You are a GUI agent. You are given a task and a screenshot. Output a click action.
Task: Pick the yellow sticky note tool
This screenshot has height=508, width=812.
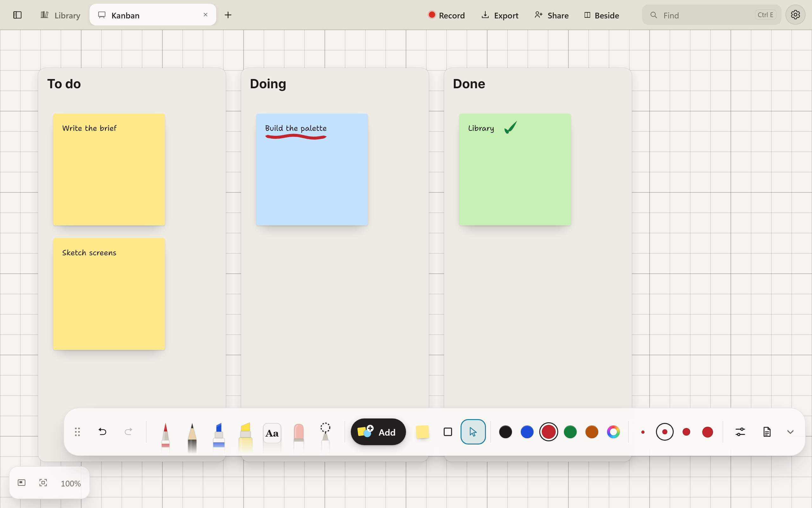click(x=422, y=432)
